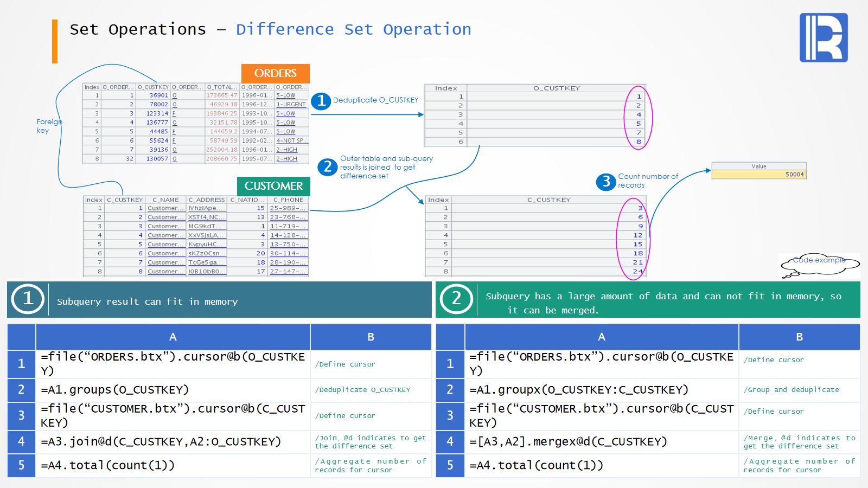This screenshot has height=488, width=868.
Task: Click circled 2 in green merged banner
Action: click(x=456, y=299)
